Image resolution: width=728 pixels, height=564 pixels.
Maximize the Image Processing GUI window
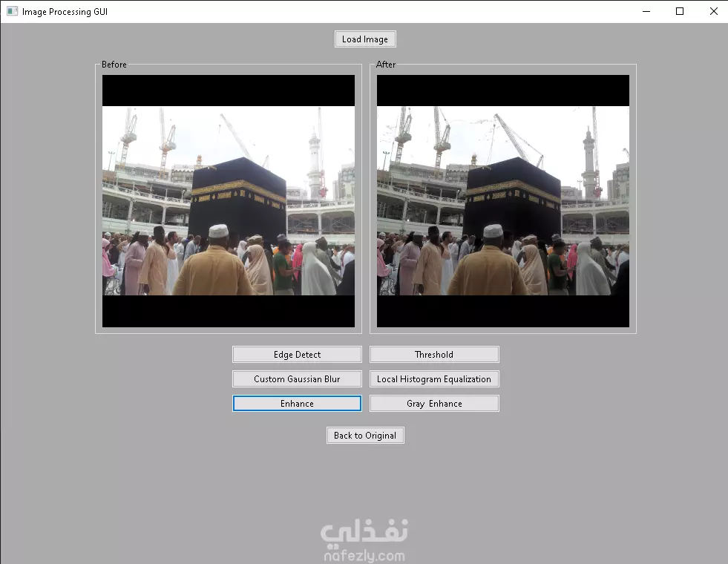[680, 11]
